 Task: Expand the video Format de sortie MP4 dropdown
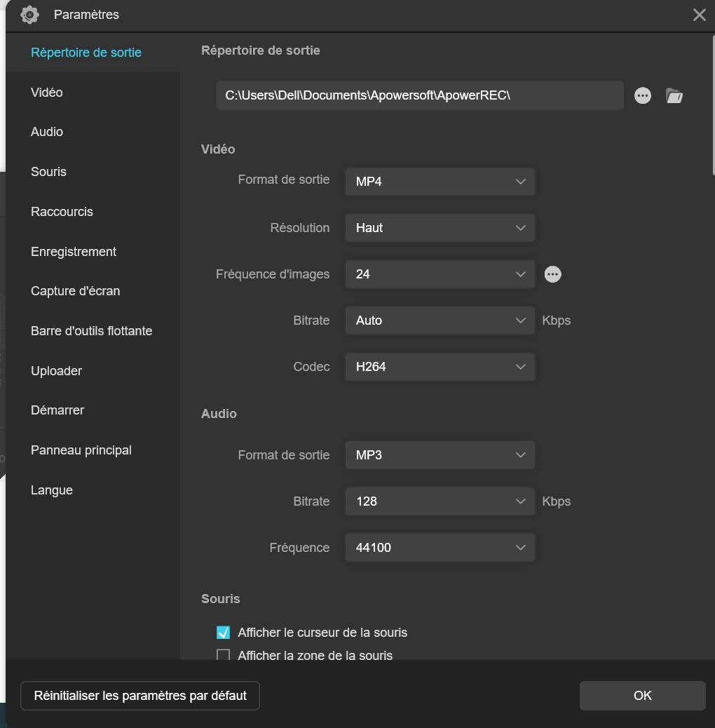(440, 182)
